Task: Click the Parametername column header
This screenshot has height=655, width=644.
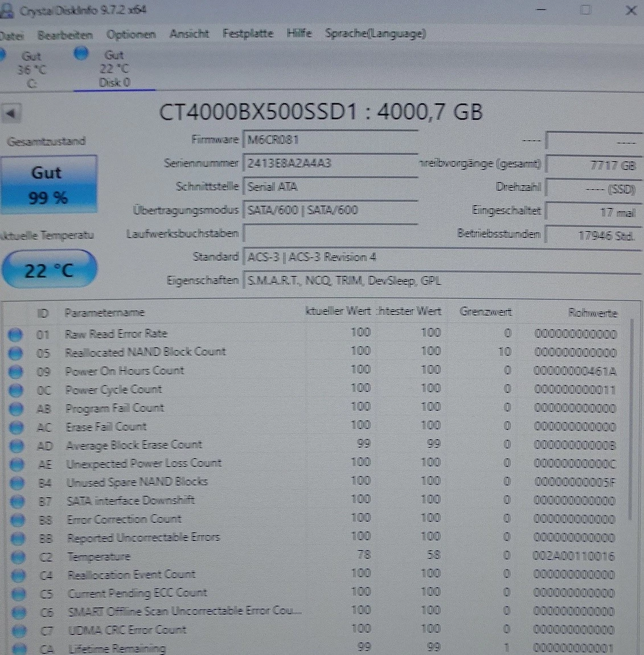Action: tap(105, 313)
